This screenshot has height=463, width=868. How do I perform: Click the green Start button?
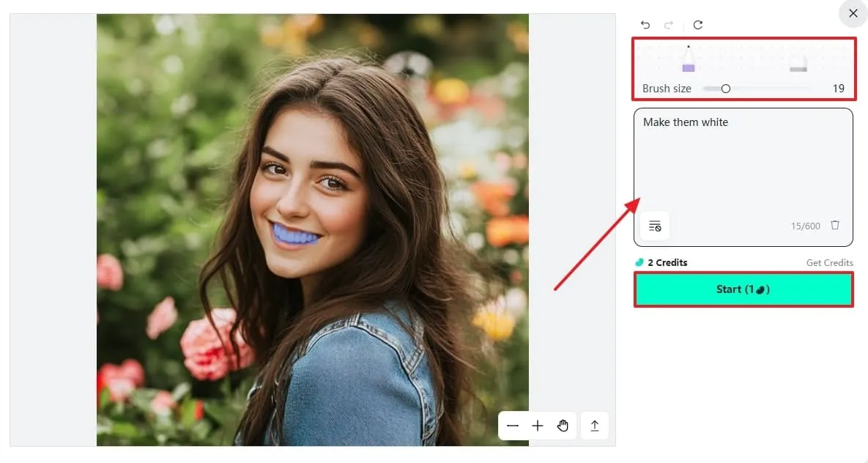tap(743, 289)
